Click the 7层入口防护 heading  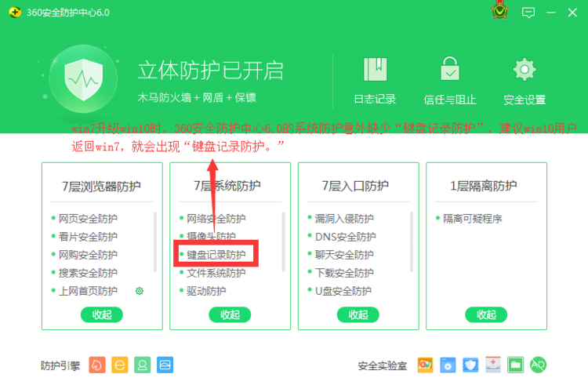click(355, 186)
